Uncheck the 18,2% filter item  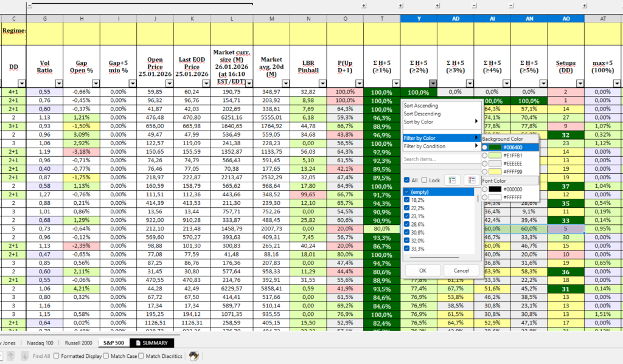pyautogui.click(x=407, y=199)
